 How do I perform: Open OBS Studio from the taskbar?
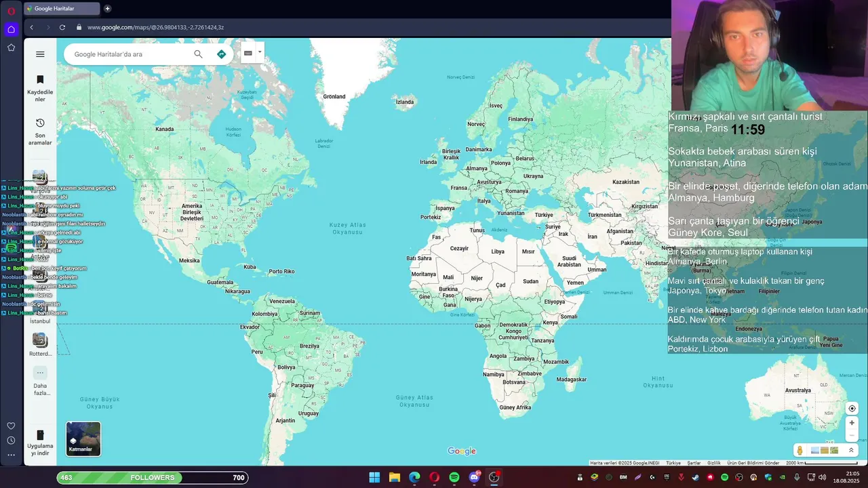coord(494,477)
